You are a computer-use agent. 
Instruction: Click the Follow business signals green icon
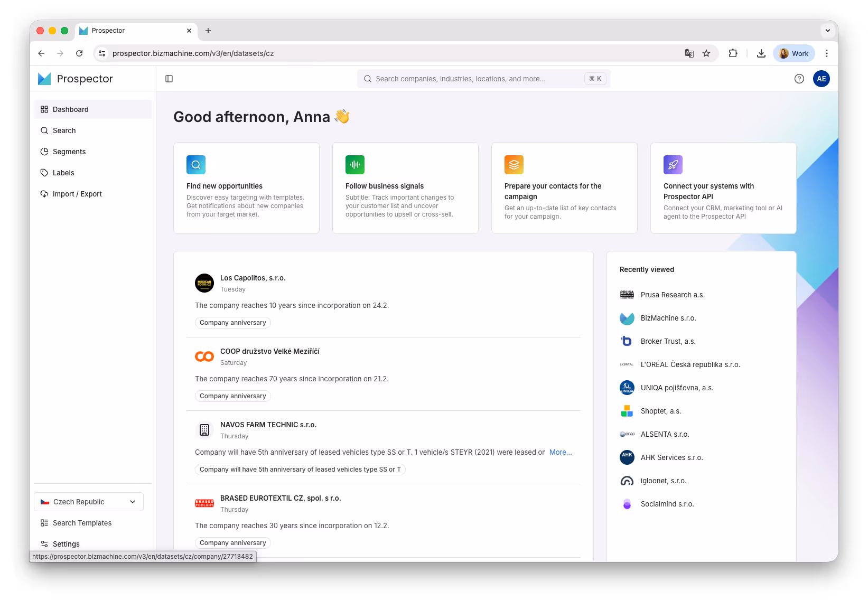coord(355,165)
